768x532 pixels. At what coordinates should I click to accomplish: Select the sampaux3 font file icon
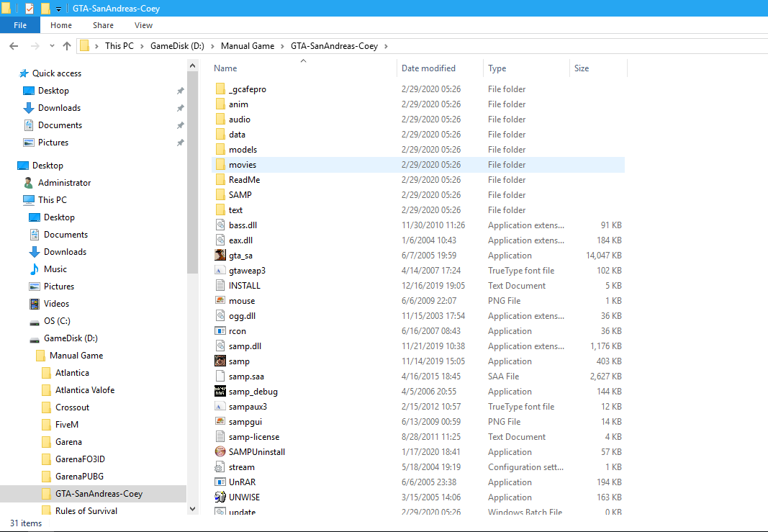[220, 407]
